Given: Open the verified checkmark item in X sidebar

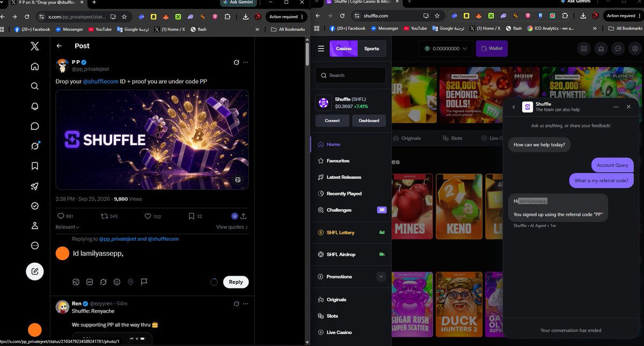Looking at the screenshot, I should [x=35, y=206].
